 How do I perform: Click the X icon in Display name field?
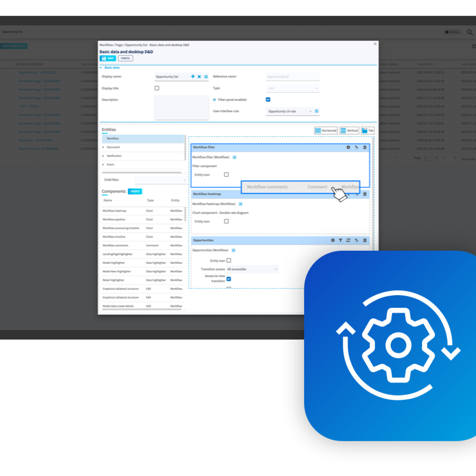(x=199, y=77)
